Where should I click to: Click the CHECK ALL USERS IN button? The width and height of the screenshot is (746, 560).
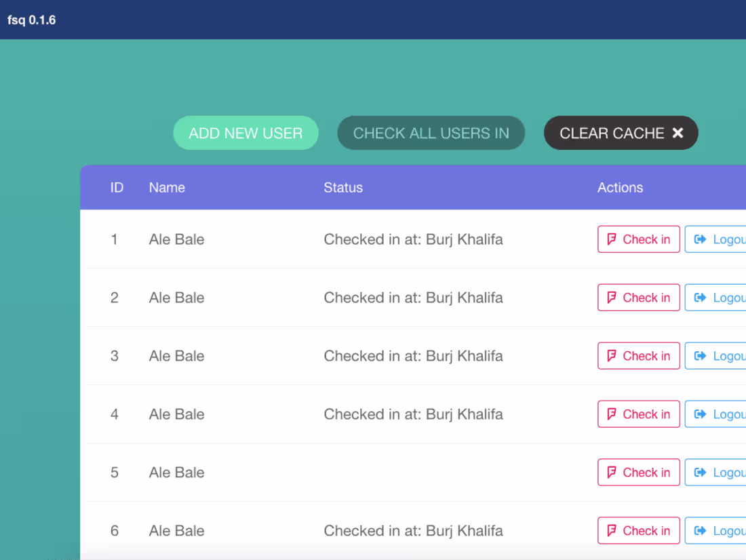[431, 133]
